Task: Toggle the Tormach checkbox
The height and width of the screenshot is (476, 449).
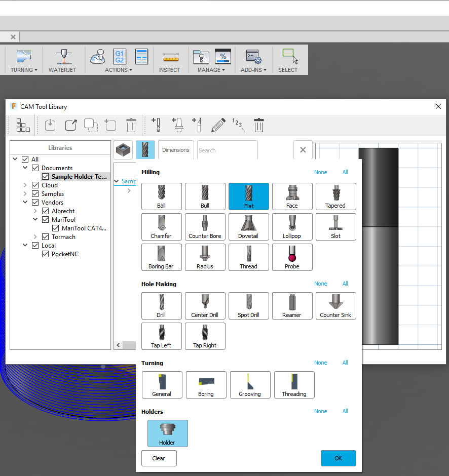Action: [45, 237]
